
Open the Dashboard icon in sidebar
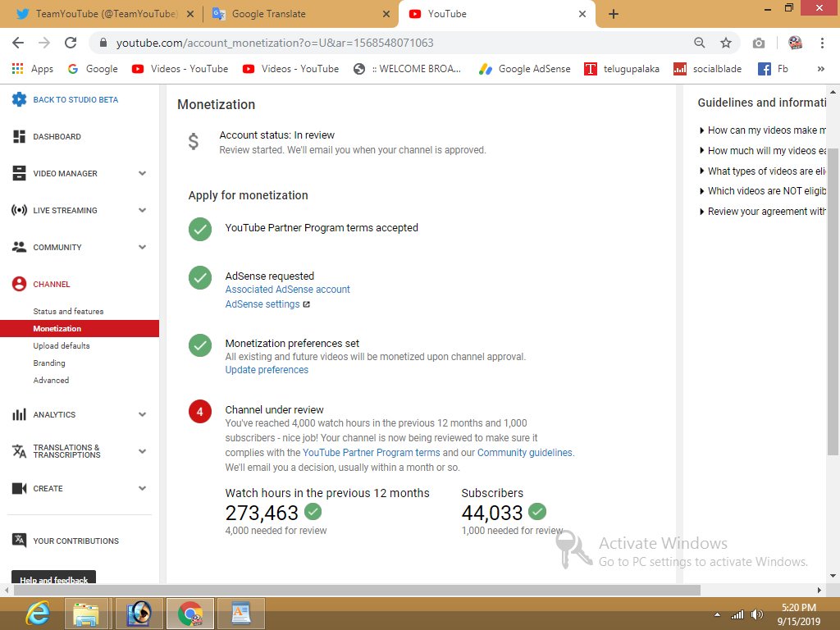click(x=20, y=136)
